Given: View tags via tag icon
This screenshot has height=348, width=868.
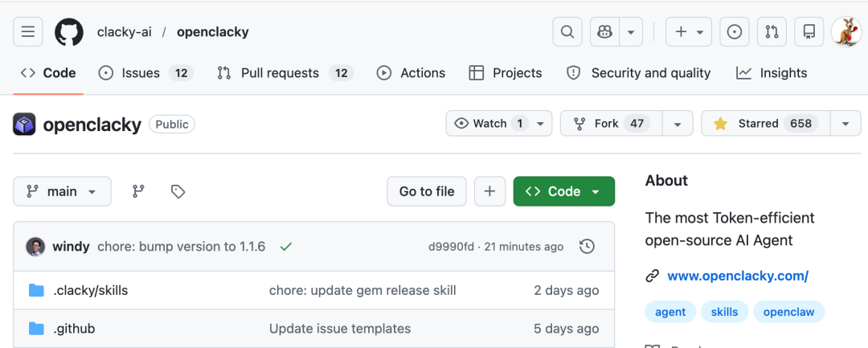Looking at the screenshot, I should [x=178, y=191].
